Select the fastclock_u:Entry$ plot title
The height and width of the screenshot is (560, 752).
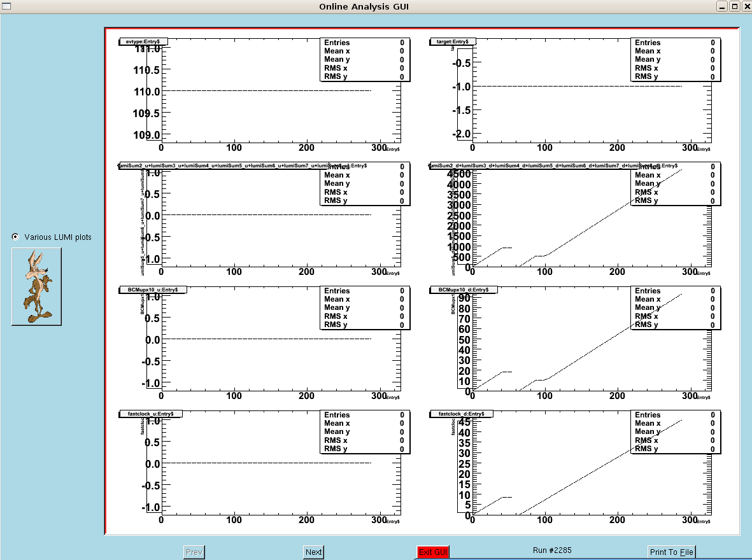151,414
